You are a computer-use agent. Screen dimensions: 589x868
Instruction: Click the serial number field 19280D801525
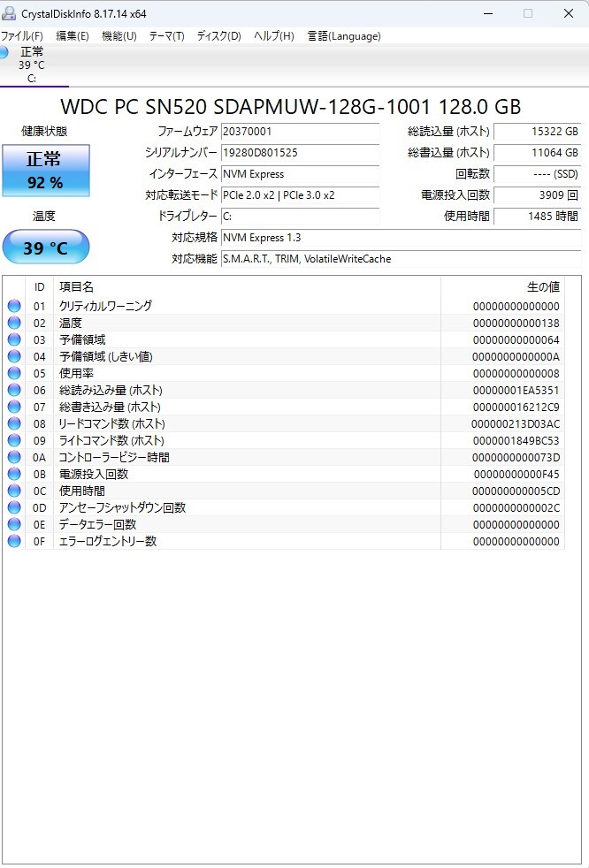(x=300, y=153)
